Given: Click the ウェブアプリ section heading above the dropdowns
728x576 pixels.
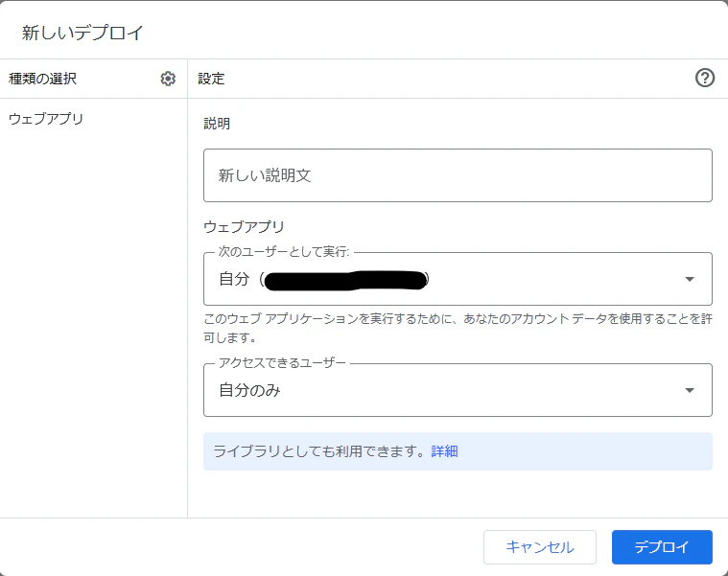Looking at the screenshot, I should (244, 227).
